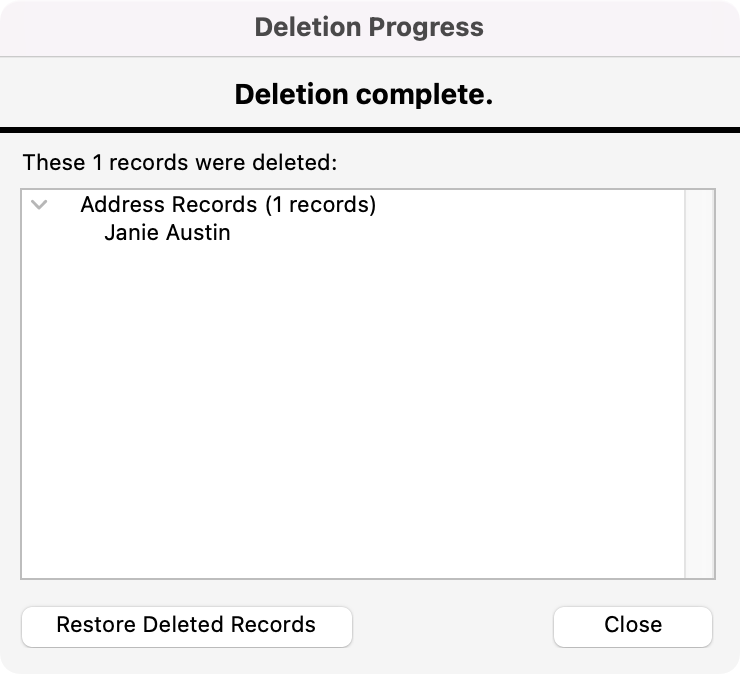Click the Deletion Progress title bar
This screenshot has width=740, height=674.
coord(369,27)
